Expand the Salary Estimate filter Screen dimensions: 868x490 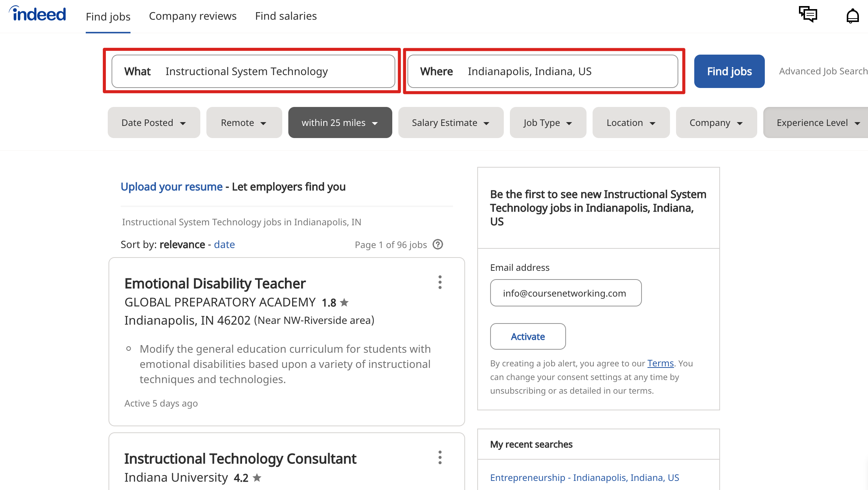(x=451, y=122)
